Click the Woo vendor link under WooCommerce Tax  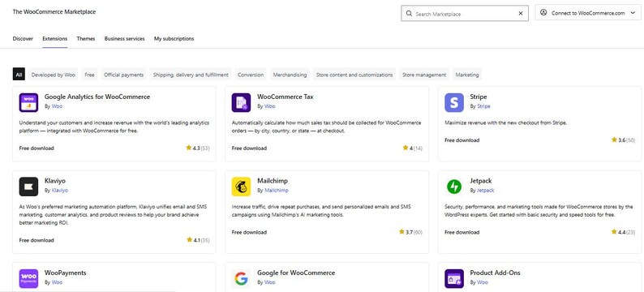pos(270,106)
